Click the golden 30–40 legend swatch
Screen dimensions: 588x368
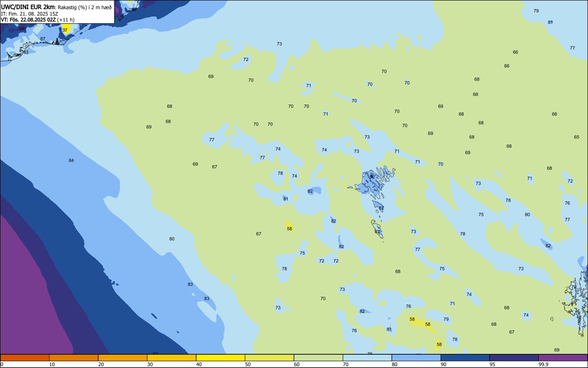coord(171,357)
